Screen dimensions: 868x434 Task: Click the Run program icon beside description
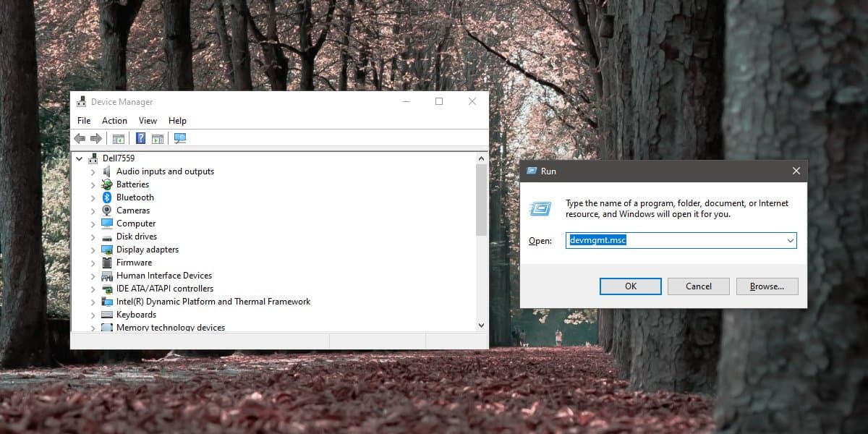pyautogui.click(x=540, y=208)
